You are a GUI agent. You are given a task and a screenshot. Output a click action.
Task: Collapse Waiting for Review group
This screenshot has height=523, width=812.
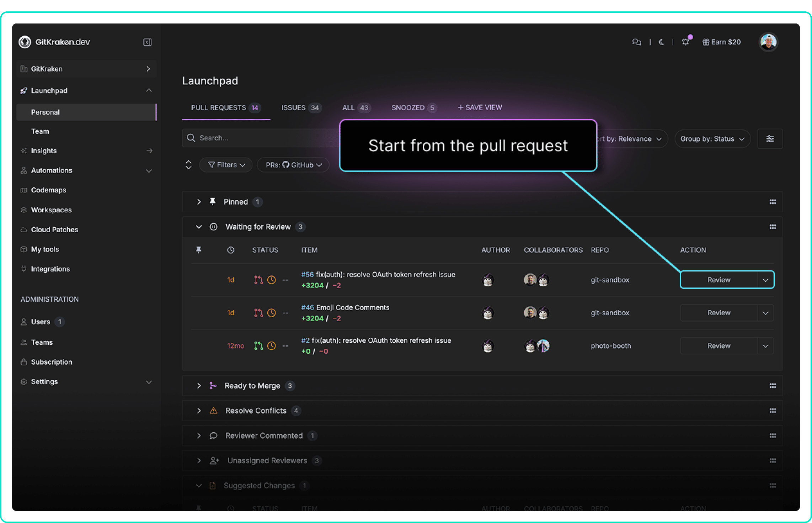(x=199, y=227)
